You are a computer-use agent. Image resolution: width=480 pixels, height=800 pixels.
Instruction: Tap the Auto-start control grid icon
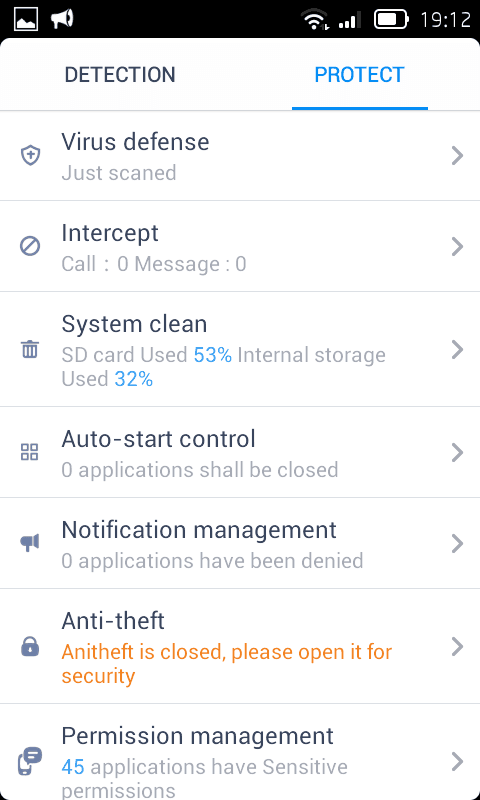click(30, 452)
